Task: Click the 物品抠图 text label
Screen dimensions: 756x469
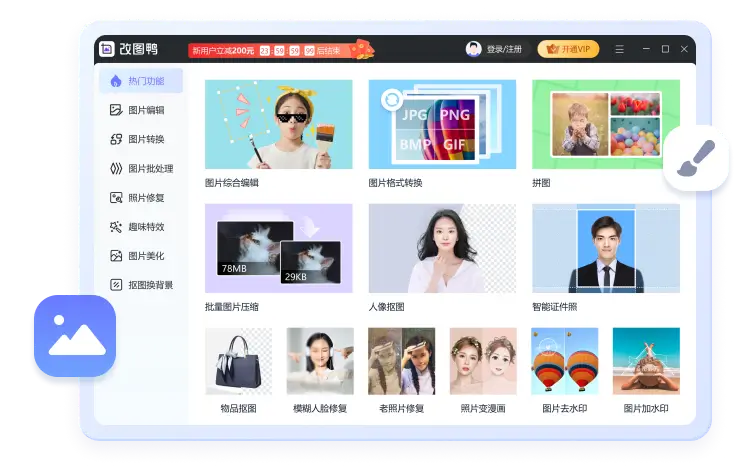Action: coord(238,408)
